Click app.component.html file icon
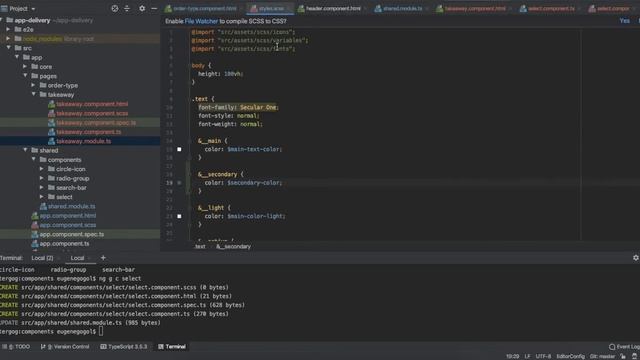The height and width of the screenshot is (360, 640). pos(35,216)
